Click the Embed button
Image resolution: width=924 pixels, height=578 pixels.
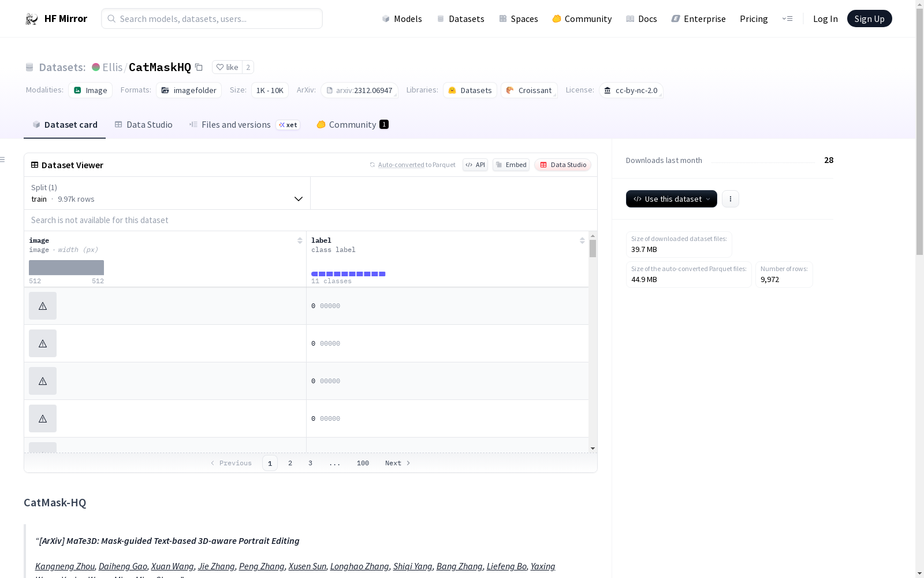pyautogui.click(x=511, y=165)
